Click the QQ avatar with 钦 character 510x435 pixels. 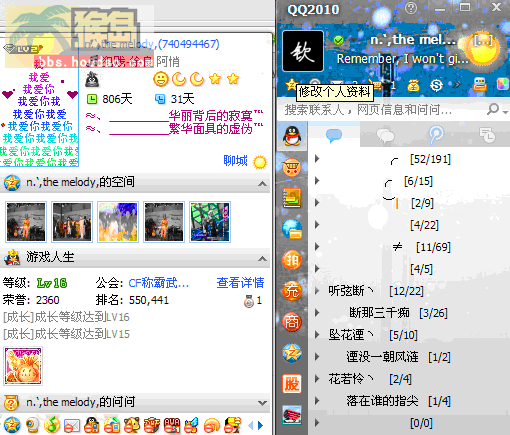coord(303,51)
